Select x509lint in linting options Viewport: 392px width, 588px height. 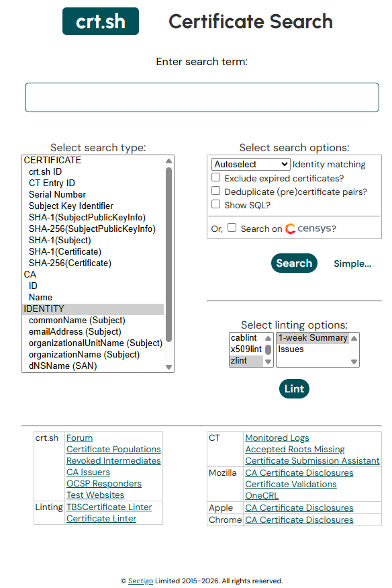[x=246, y=349]
